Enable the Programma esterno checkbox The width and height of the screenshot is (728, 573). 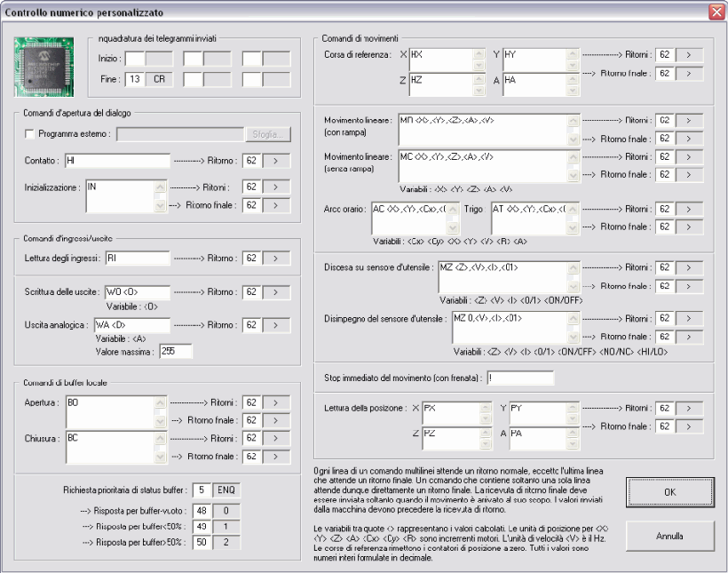(29, 134)
